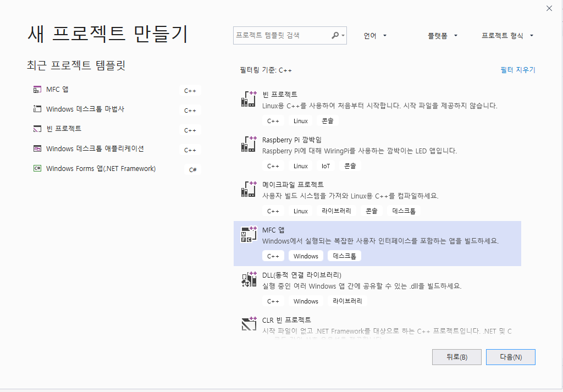Click the MFC 앱 template icon in list
The image size is (563, 392).
[x=249, y=234]
